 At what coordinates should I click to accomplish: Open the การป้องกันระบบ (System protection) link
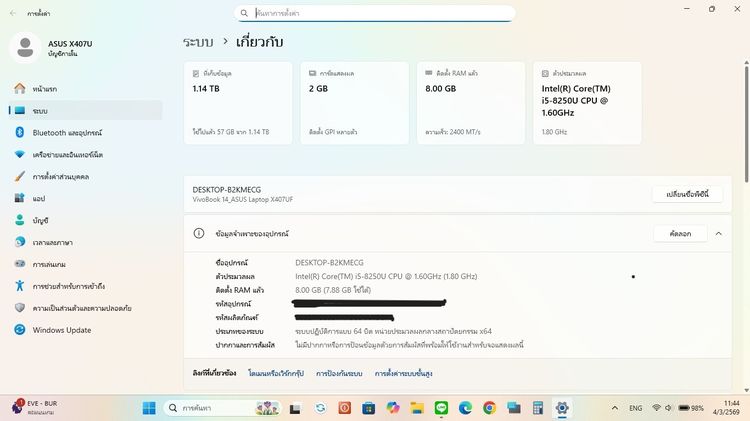pos(339,373)
